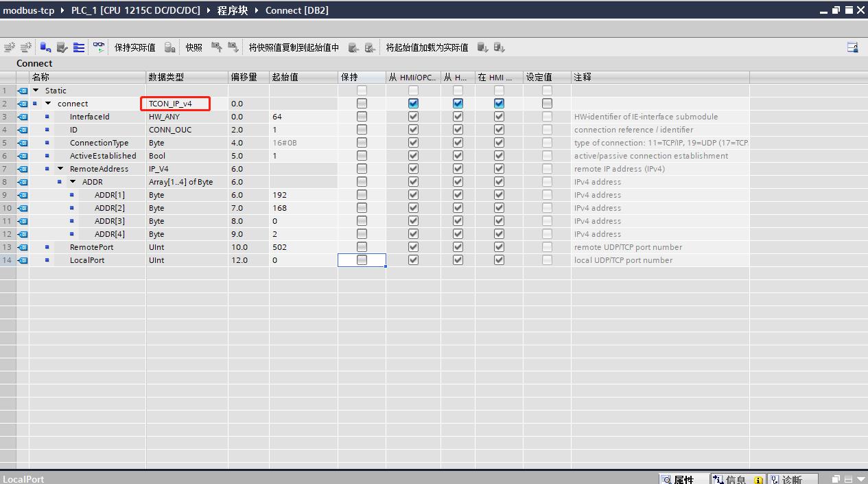Viewport: 868px width, 484px height.
Task: Toggle 在 HMI visible checkbox in connect row
Action: pos(499,104)
